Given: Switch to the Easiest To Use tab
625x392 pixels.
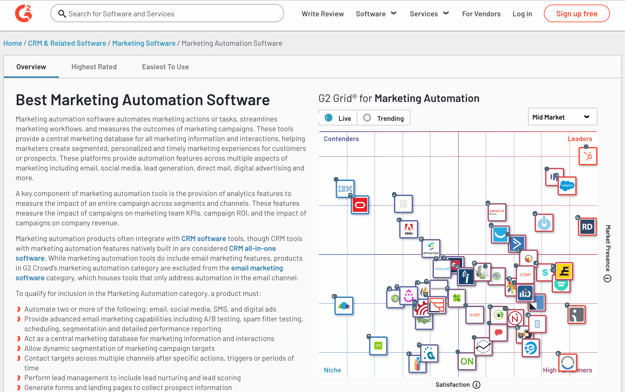Looking at the screenshot, I should (x=165, y=67).
